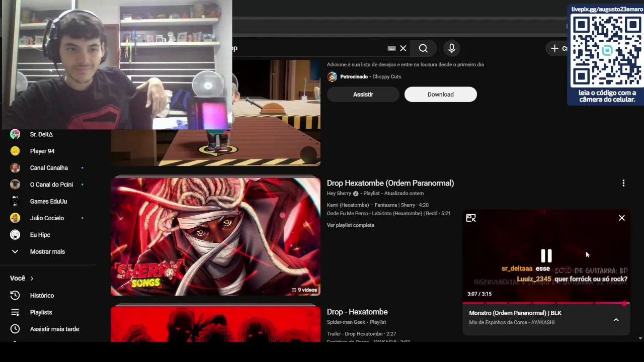Click the Download button on ad
The width and height of the screenshot is (644, 362).
[x=441, y=95]
